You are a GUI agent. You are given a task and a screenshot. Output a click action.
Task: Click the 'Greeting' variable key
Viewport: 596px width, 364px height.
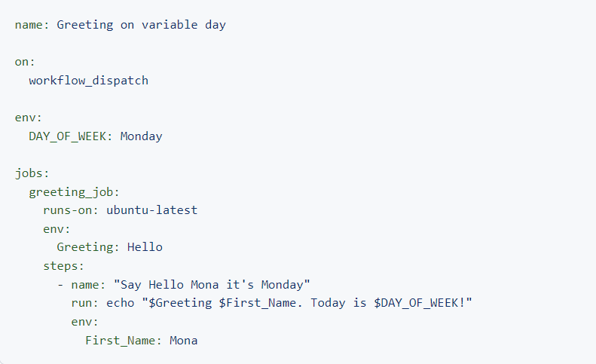pyautogui.click(x=85, y=247)
